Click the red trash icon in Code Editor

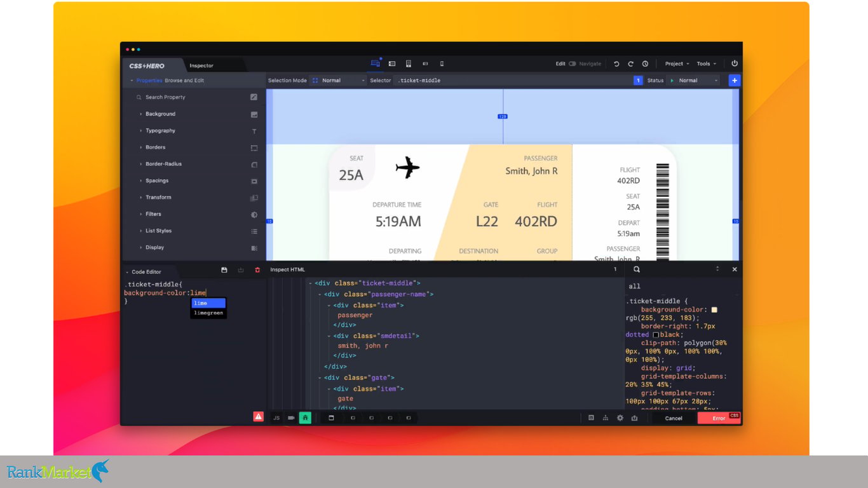coord(257,270)
